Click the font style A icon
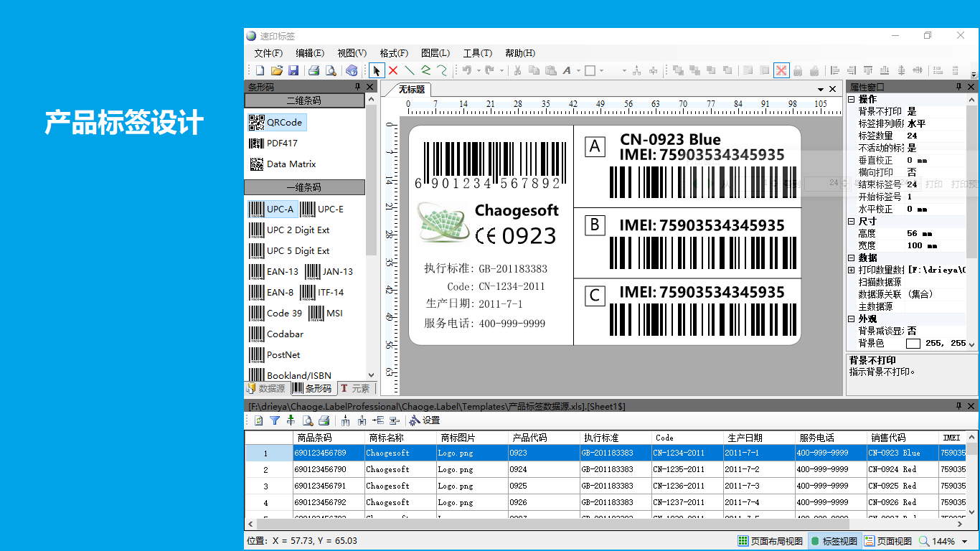Screen dimensions: 980x551 [x=567, y=70]
